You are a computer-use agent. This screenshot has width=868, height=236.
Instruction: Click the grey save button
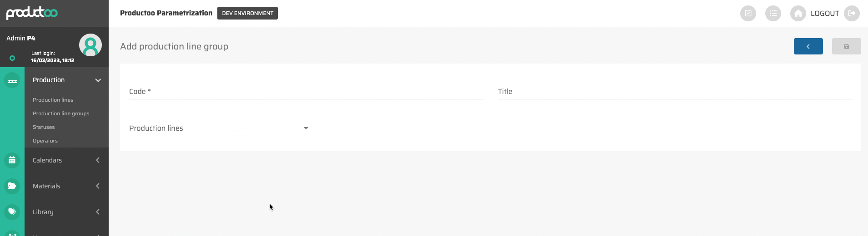click(846, 46)
